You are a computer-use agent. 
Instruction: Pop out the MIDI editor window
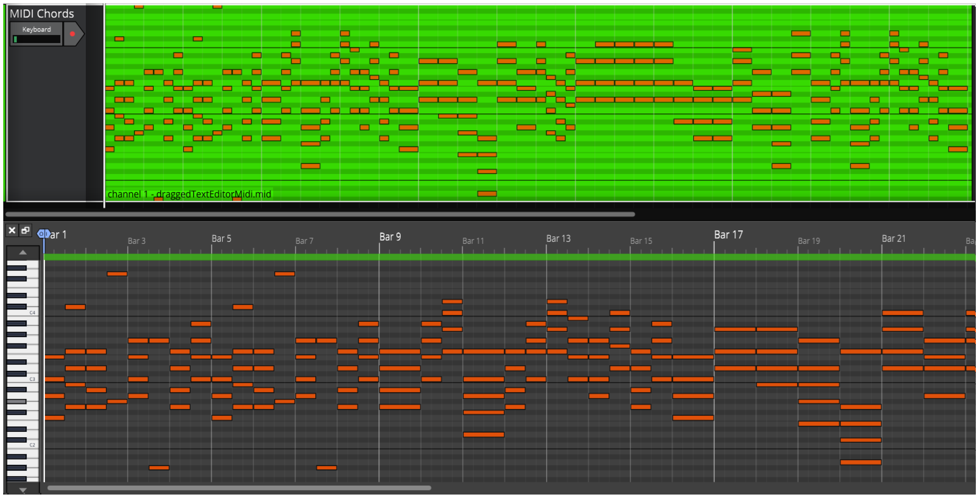(26, 230)
